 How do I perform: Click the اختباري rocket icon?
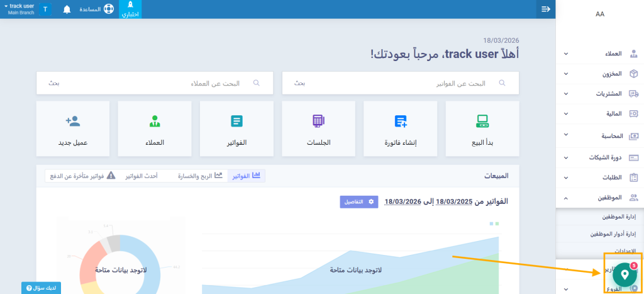130,9
